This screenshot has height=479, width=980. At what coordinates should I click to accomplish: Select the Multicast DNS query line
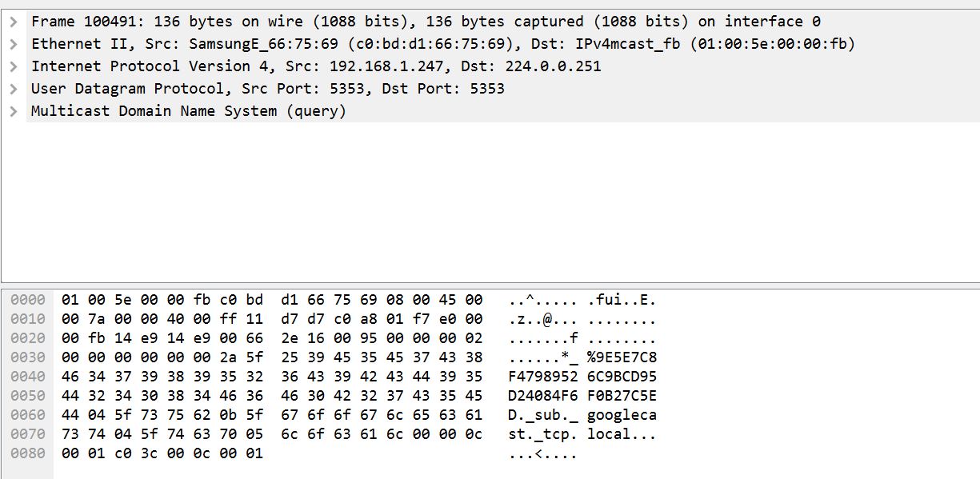[x=502, y=111]
